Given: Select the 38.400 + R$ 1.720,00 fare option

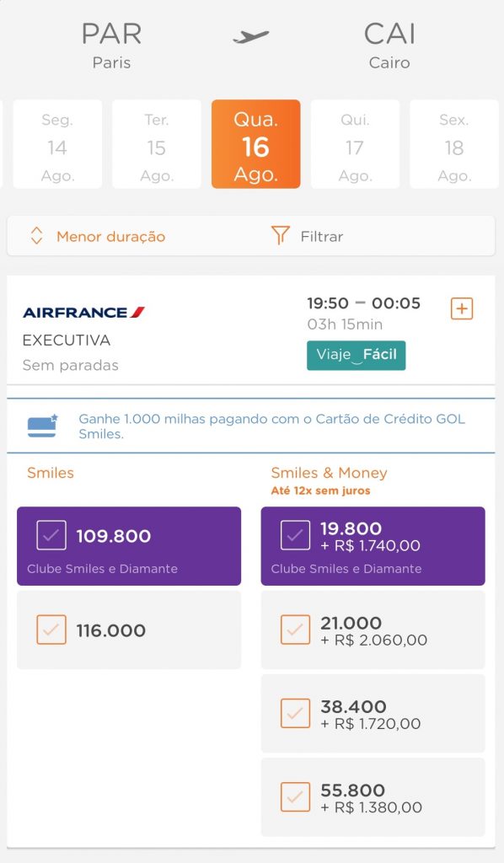Looking at the screenshot, I should [295, 713].
